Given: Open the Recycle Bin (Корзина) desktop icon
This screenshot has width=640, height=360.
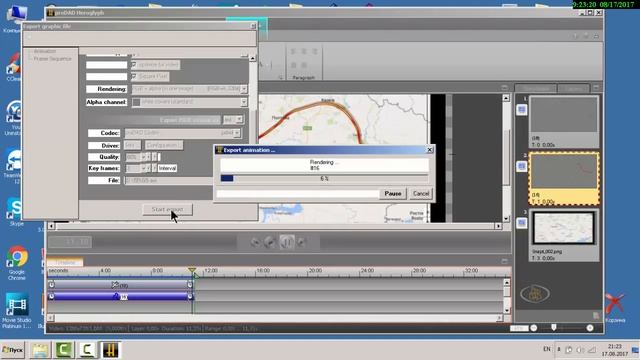Looking at the screenshot, I should pyautogui.click(x=615, y=308).
